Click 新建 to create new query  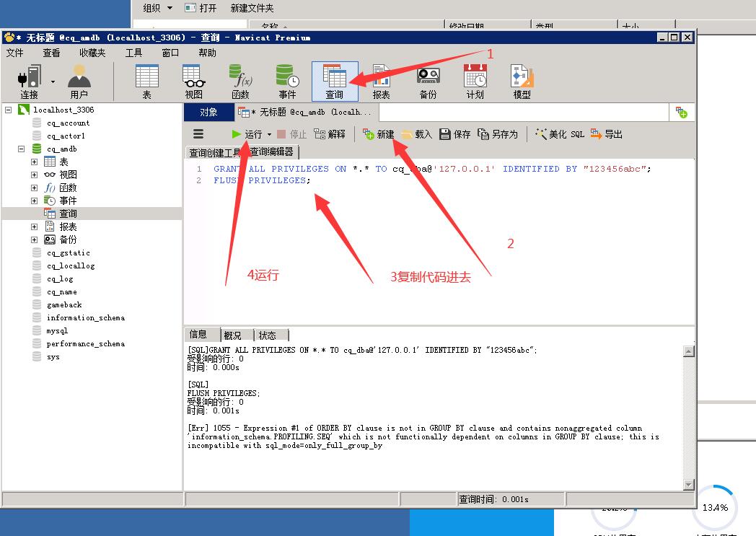click(x=379, y=134)
